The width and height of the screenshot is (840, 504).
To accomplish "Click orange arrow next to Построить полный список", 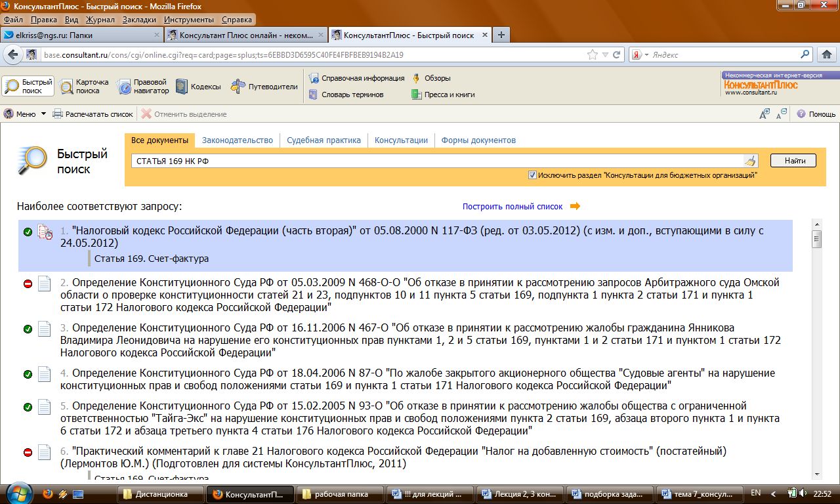I will pyautogui.click(x=575, y=206).
